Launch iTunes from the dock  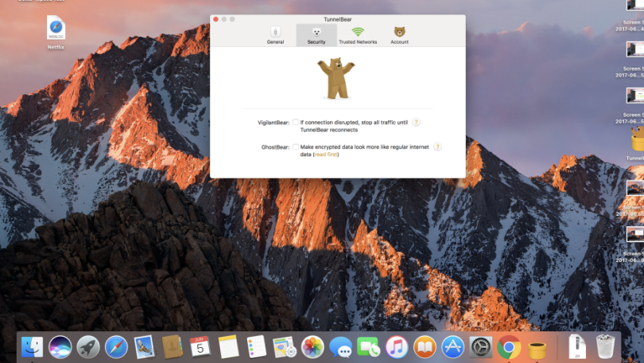click(397, 347)
